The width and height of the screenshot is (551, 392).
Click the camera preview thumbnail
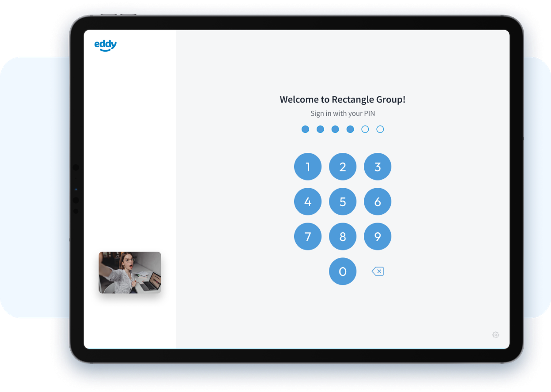click(x=130, y=272)
